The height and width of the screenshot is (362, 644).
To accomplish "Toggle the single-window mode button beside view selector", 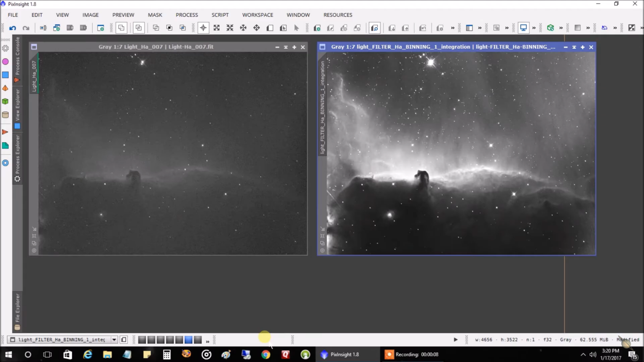I will coord(124,340).
